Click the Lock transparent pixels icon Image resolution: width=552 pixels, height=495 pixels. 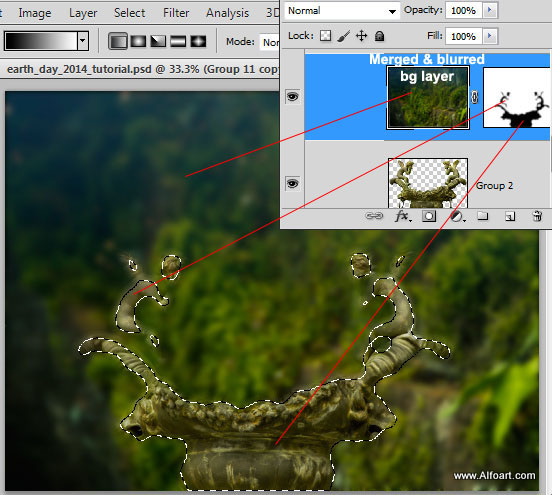point(325,36)
